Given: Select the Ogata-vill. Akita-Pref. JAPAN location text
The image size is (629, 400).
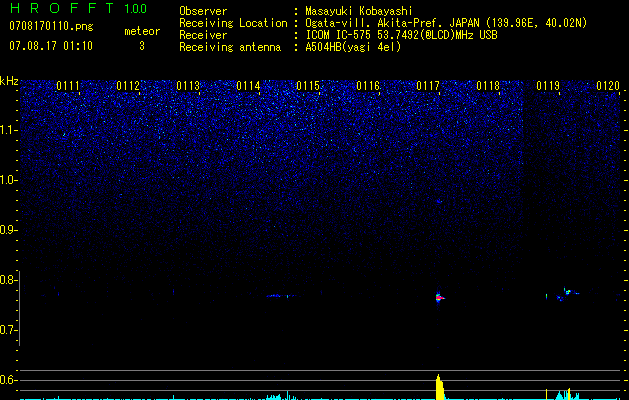Looking at the screenshot, I should [x=446, y=23].
